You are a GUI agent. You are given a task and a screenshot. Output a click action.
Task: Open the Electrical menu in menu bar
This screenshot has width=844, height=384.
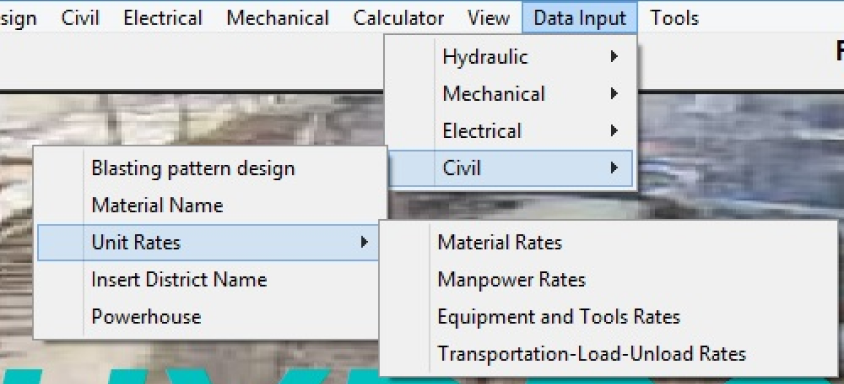click(163, 18)
